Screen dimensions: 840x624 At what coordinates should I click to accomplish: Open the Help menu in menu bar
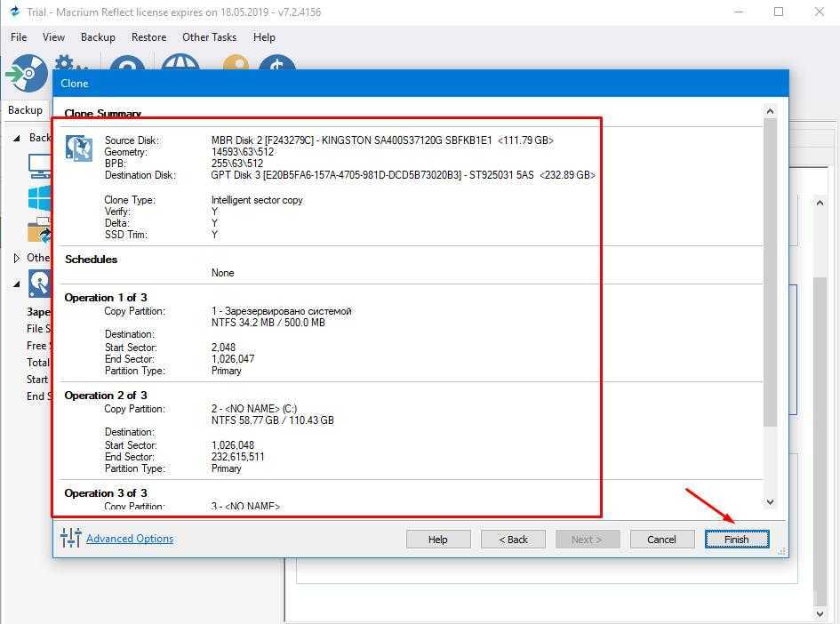[x=264, y=37]
